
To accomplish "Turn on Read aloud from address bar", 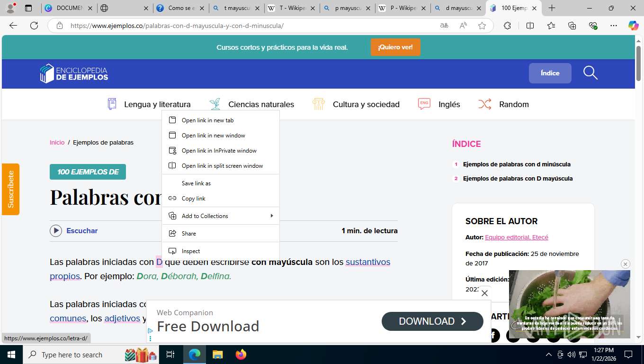I will pyautogui.click(x=463, y=26).
